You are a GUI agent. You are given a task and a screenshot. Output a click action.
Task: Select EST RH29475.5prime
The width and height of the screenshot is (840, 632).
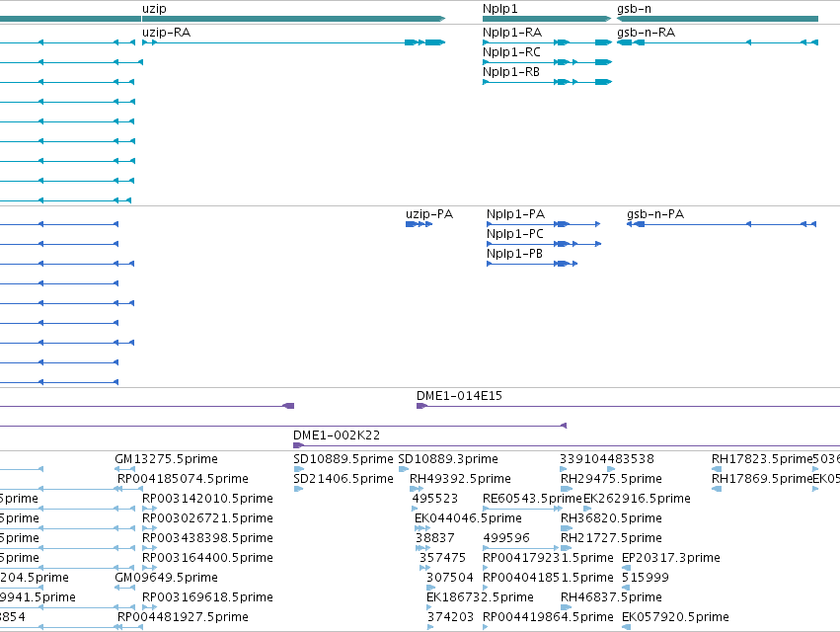(611, 479)
